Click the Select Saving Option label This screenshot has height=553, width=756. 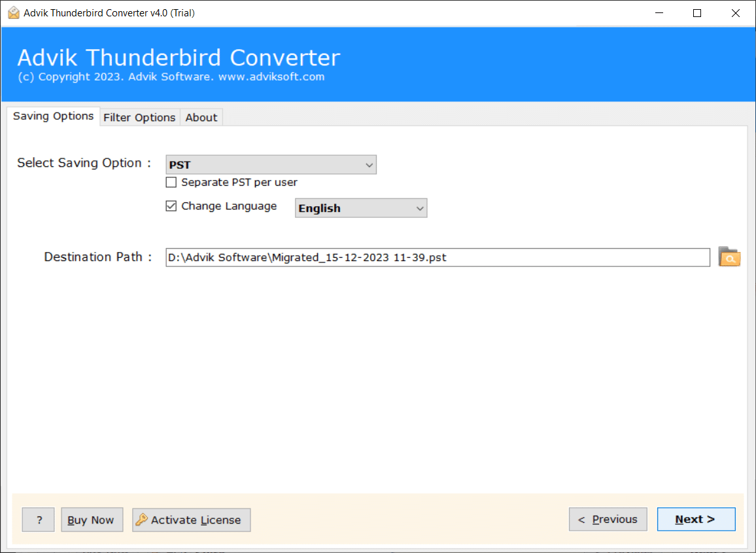84,163
